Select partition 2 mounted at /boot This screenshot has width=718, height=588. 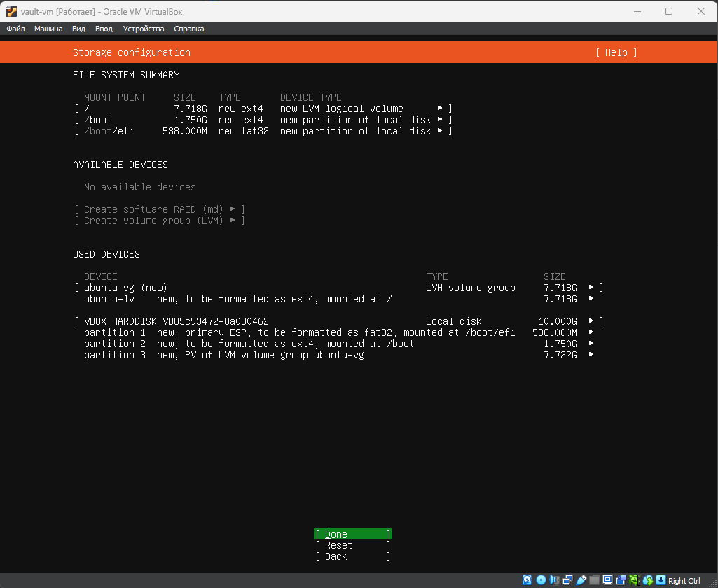[339, 344]
